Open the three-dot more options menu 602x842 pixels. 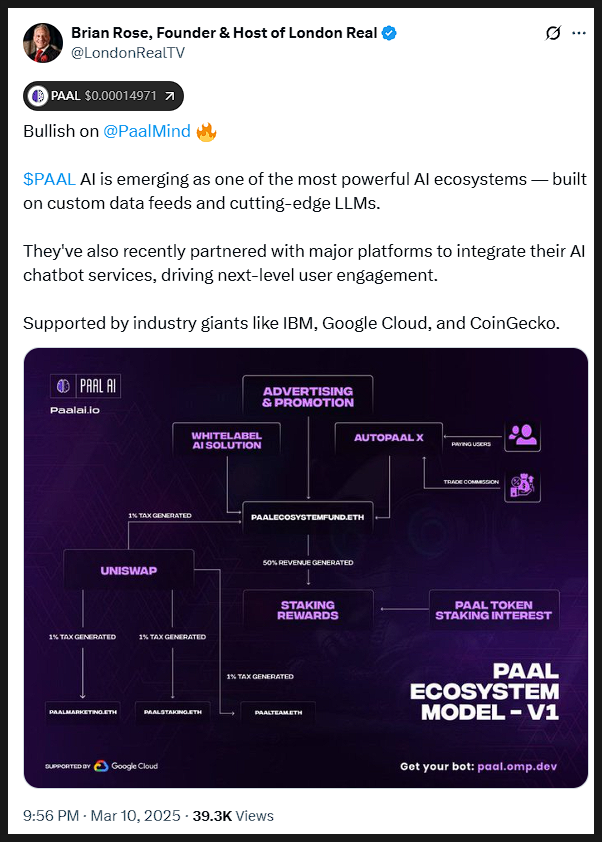(x=579, y=33)
